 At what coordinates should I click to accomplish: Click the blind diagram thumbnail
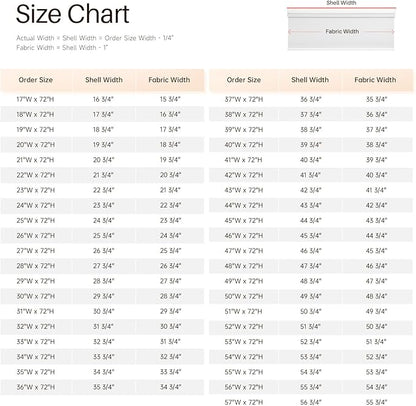click(x=341, y=26)
